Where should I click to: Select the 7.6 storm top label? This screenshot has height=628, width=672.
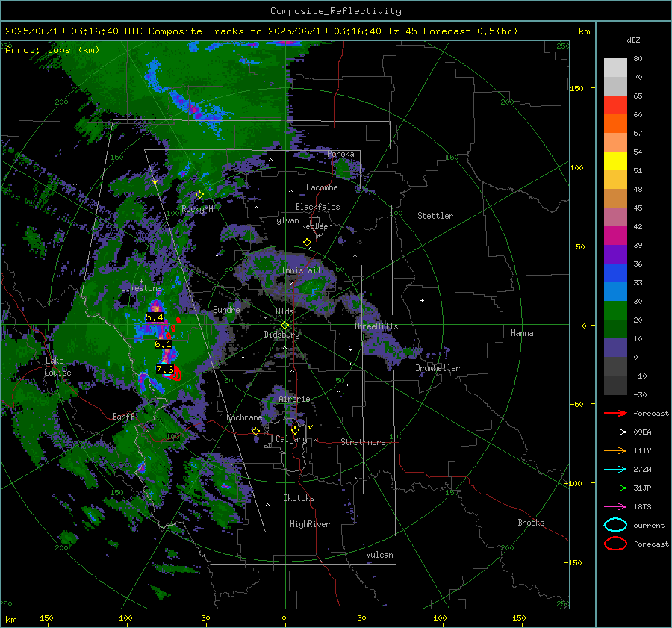tap(165, 370)
